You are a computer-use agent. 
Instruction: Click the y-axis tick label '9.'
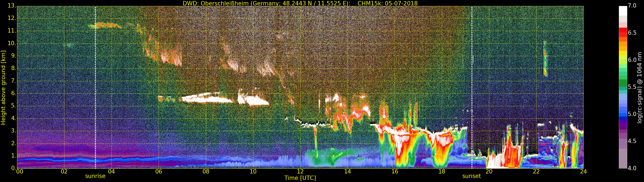coord(13,56)
